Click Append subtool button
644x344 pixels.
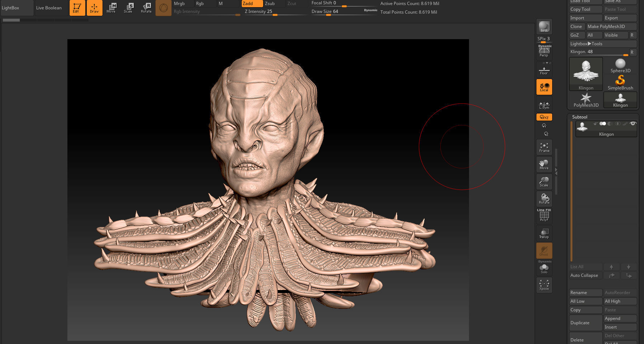[620, 319]
